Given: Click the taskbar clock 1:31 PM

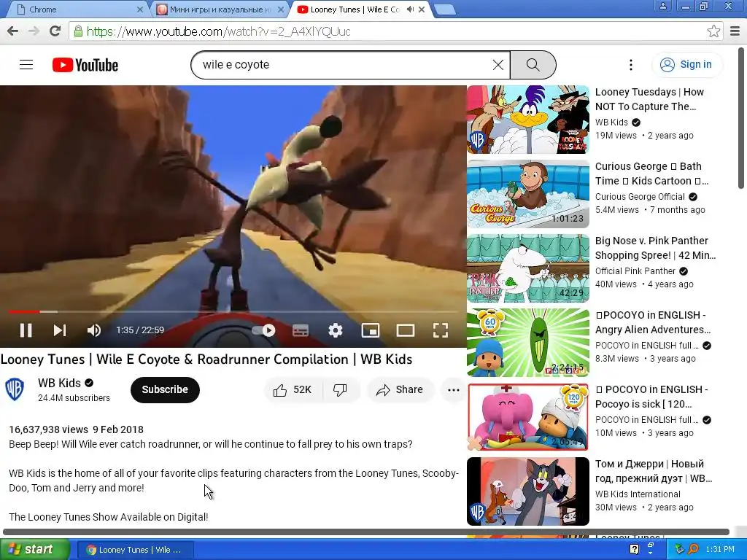Looking at the screenshot, I should [720, 550].
